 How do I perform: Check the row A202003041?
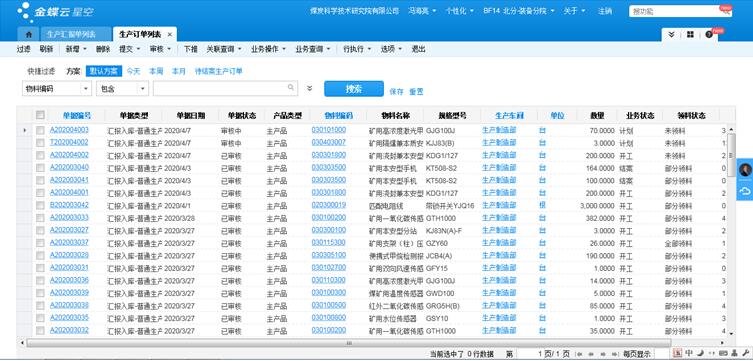40,180
